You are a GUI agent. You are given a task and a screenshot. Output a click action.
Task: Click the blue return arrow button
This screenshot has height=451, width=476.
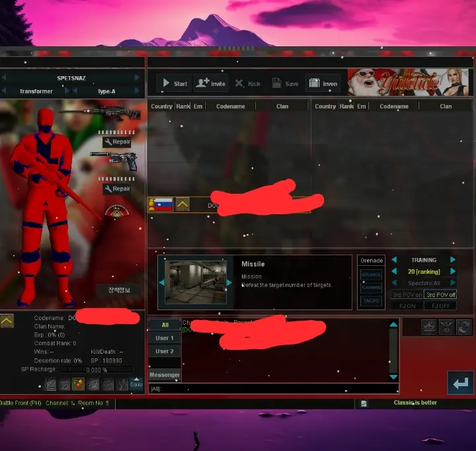(x=460, y=383)
